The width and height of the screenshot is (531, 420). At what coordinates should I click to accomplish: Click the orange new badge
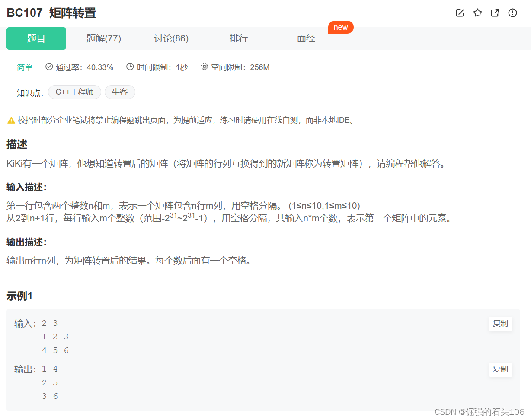tap(341, 27)
